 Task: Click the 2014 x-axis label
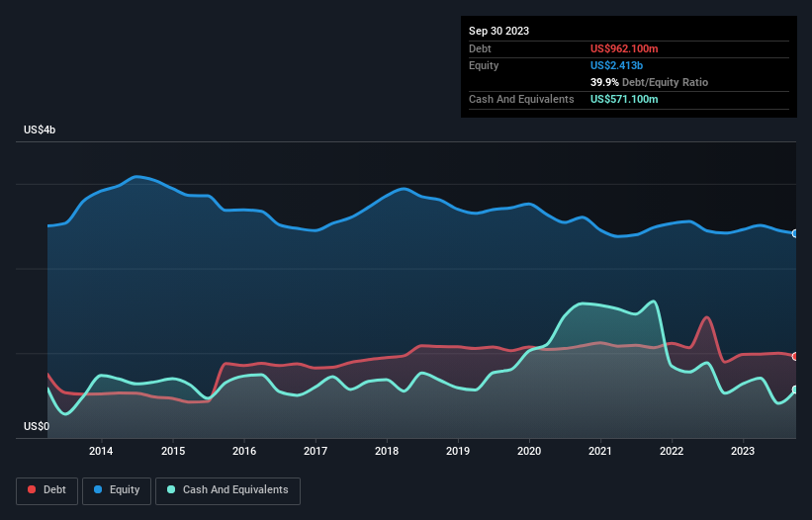[101, 451]
